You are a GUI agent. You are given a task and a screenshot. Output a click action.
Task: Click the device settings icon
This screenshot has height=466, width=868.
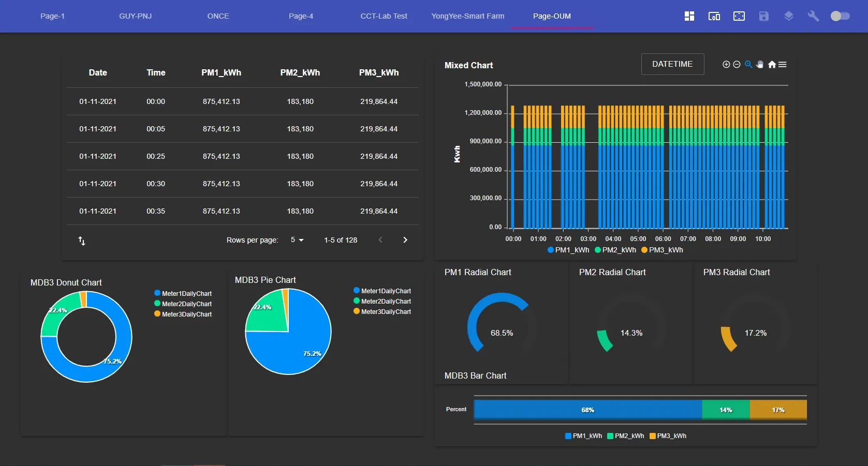pyautogui.click(x=714, y=16)
